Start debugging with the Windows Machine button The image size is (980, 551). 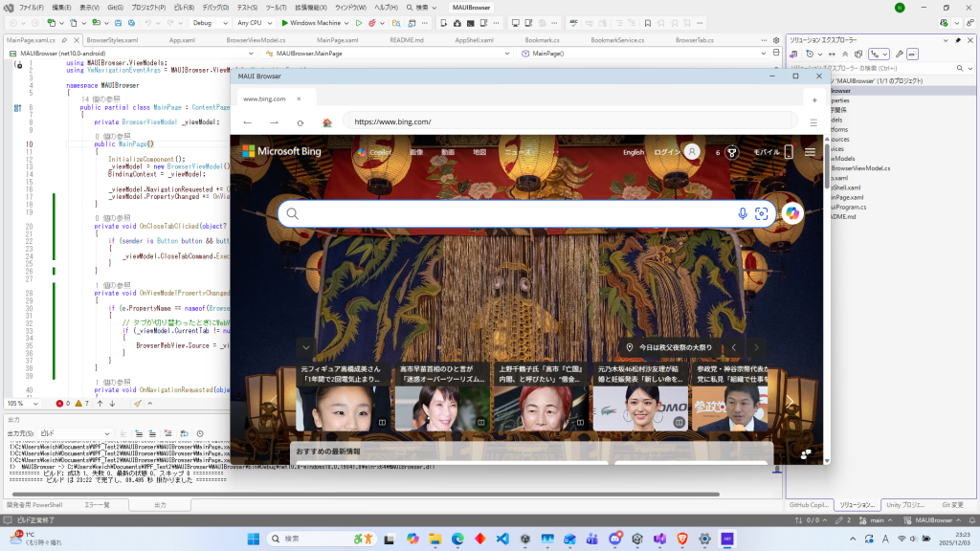(310, 22)
